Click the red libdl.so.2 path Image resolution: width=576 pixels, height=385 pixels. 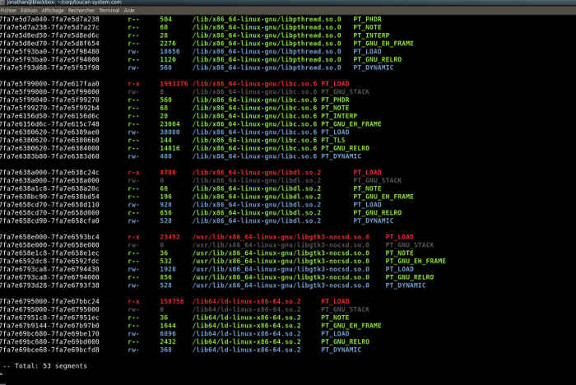(256, 172)
